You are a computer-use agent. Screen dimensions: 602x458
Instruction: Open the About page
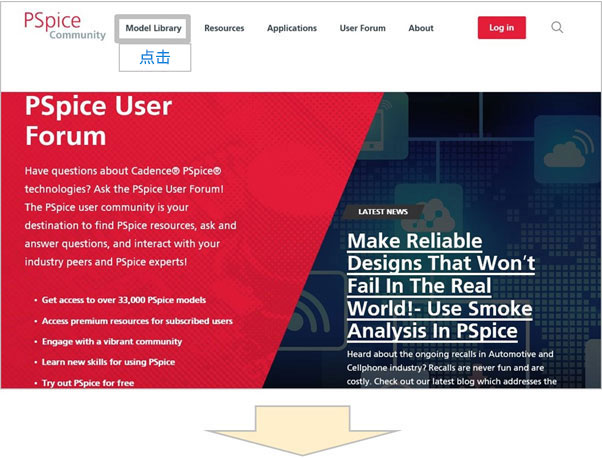[421, 28]
